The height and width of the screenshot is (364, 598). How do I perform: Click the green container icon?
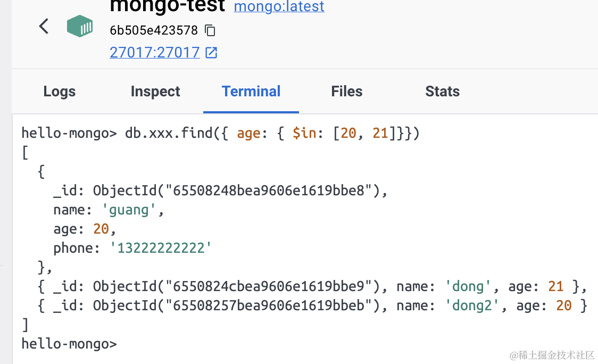[80, 26]
